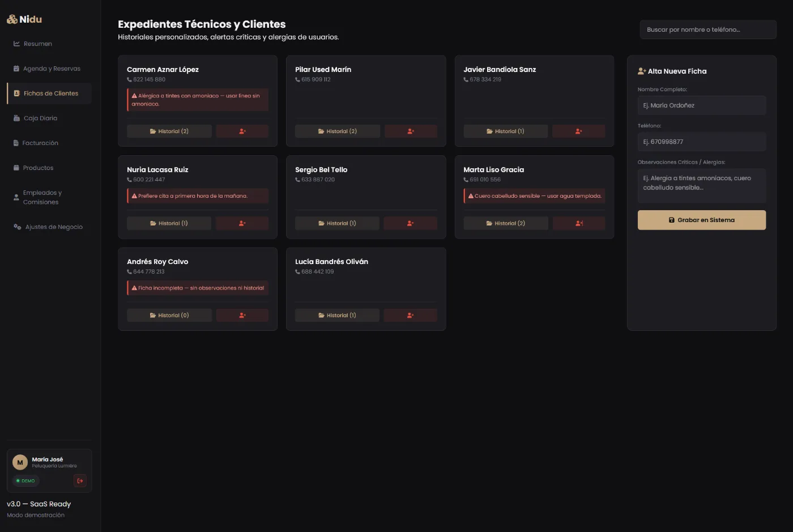Open Historial (1) for Sergio Bel Tello
This screenshot has width=793, height=532.
[x=337, y=223]
